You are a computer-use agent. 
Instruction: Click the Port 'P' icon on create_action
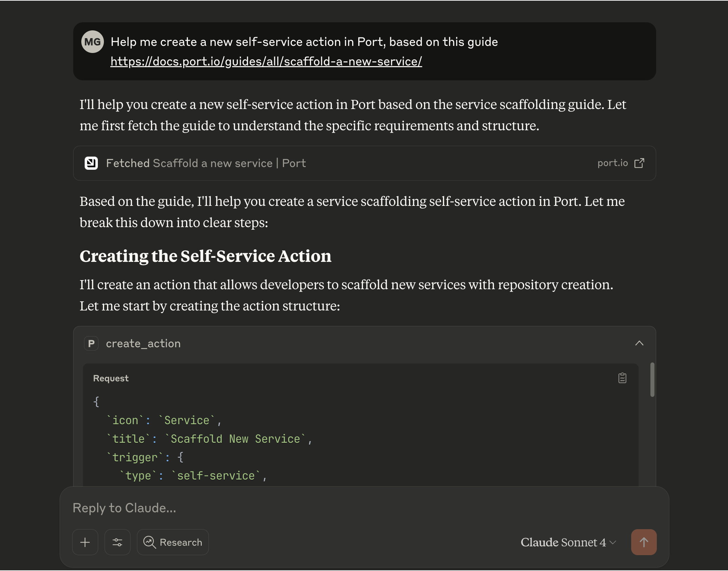pos(91,344)
